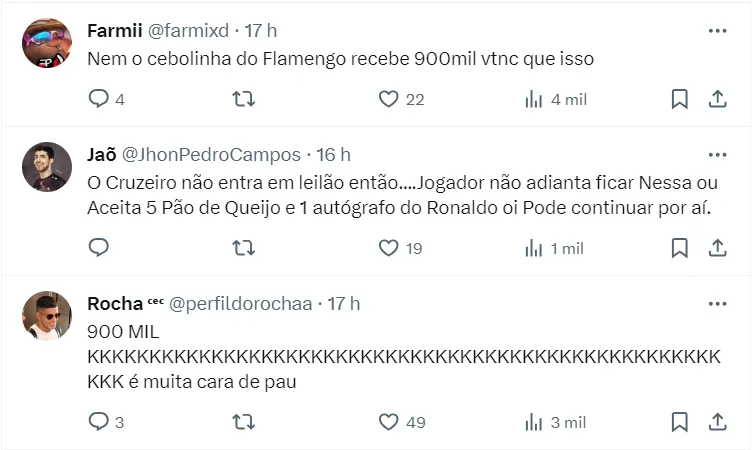Open @JhonPedroCampos profile link

pos(211,155)
